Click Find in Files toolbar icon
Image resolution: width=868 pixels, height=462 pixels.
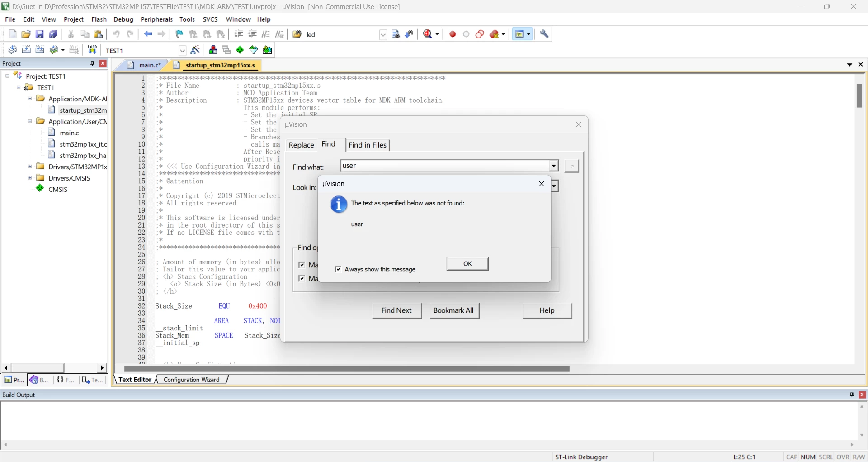[x=297, y=34]
